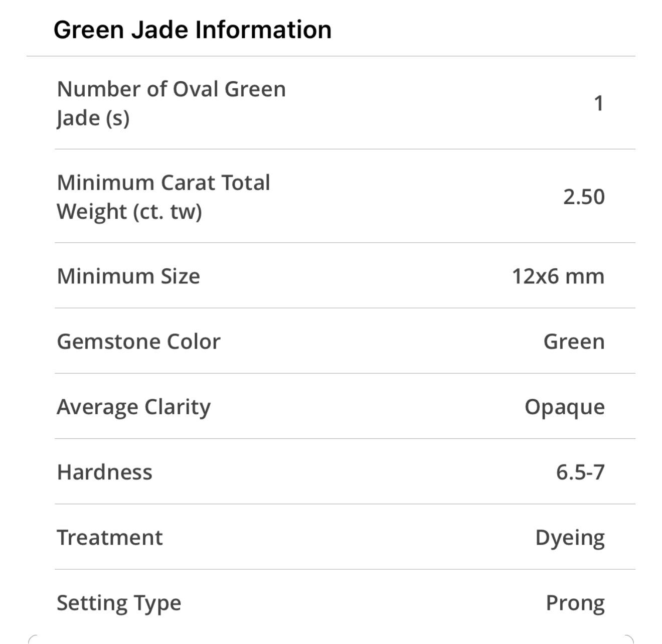Select the Minimum Size label

pos(128,276)
